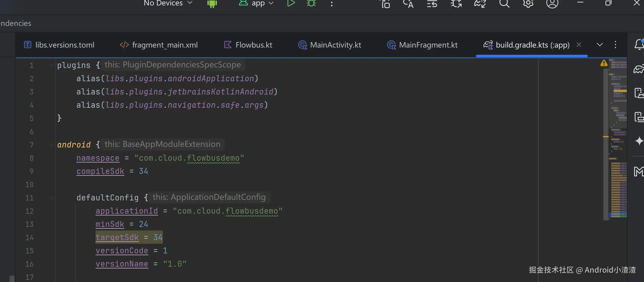
Task: Click the compileSdk property
Action: 100,171
